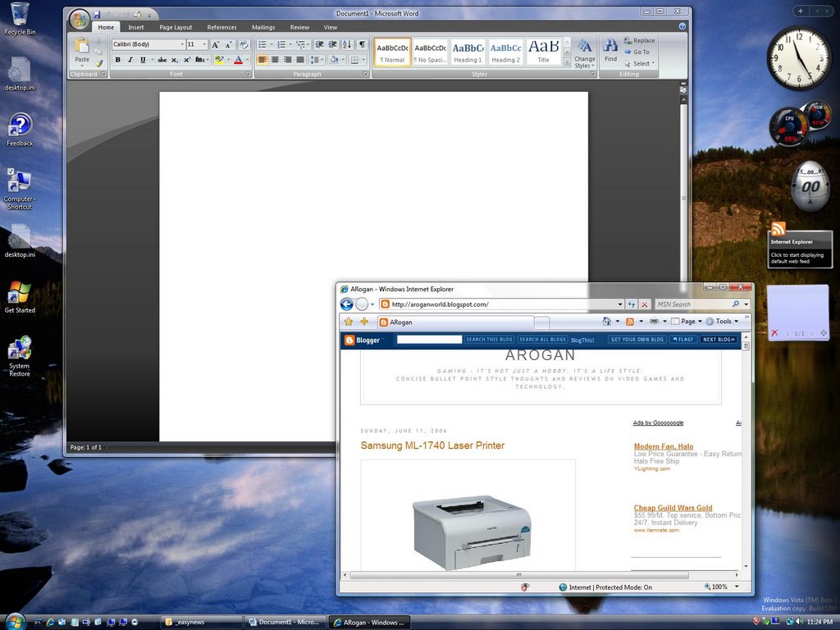Open the Samsung ML-1740 Laser Printer post link
The width and height of the screenshot is (840, 630).
tap(432, 445)
